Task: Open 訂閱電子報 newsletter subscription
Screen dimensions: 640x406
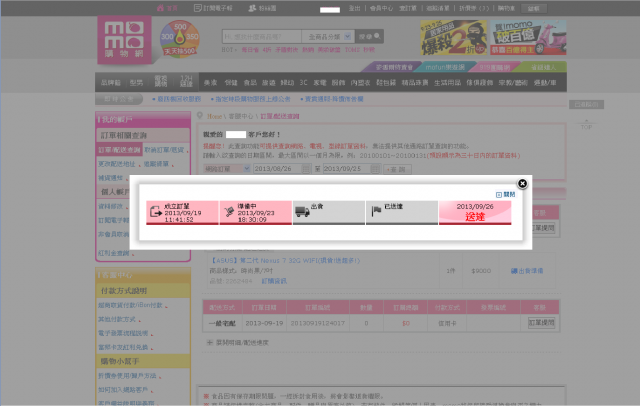Action: point(213,8)
